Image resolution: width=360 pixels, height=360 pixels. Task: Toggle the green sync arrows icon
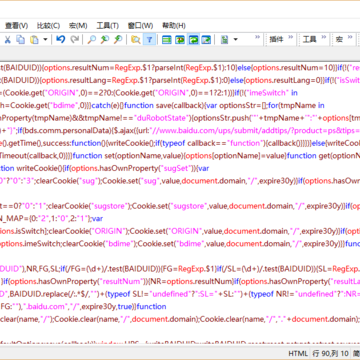[x=193, y=40]
